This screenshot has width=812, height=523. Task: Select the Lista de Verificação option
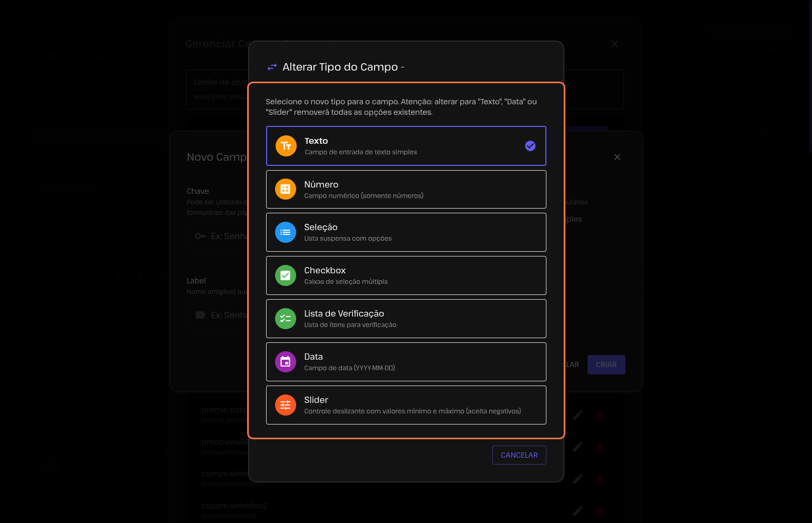406,319
